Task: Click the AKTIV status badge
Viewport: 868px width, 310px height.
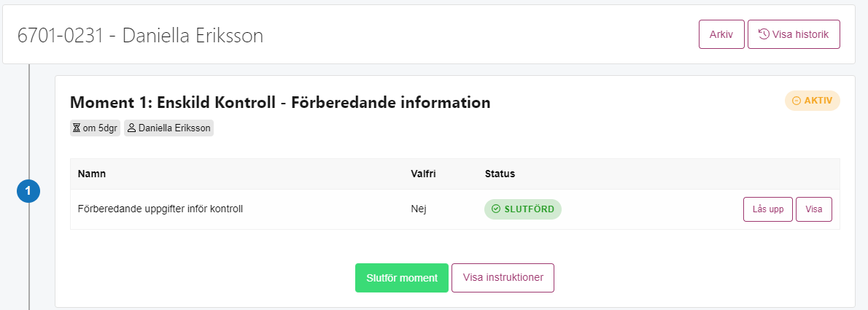Action: pyautogui.click(x=812, y=101)
